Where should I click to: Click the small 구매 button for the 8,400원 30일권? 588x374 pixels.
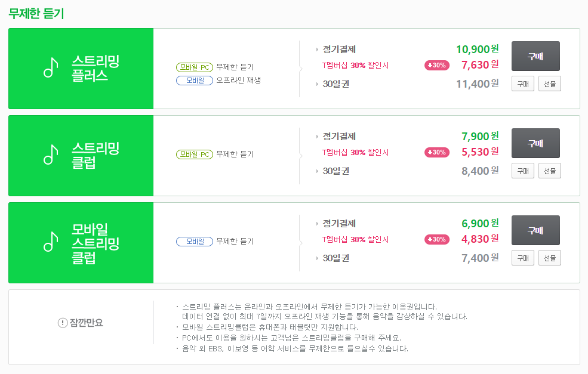[523, 171]
